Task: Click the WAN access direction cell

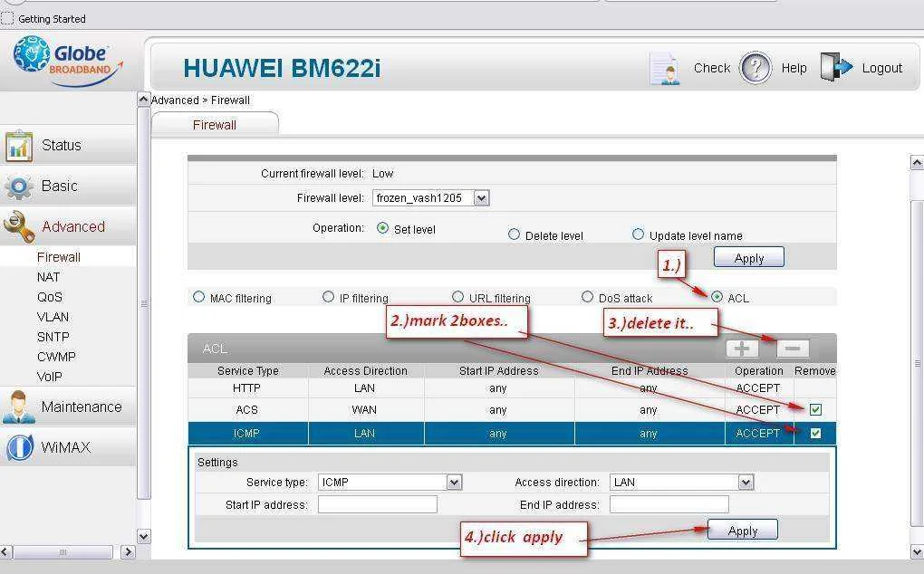Action: click(365, 410)
